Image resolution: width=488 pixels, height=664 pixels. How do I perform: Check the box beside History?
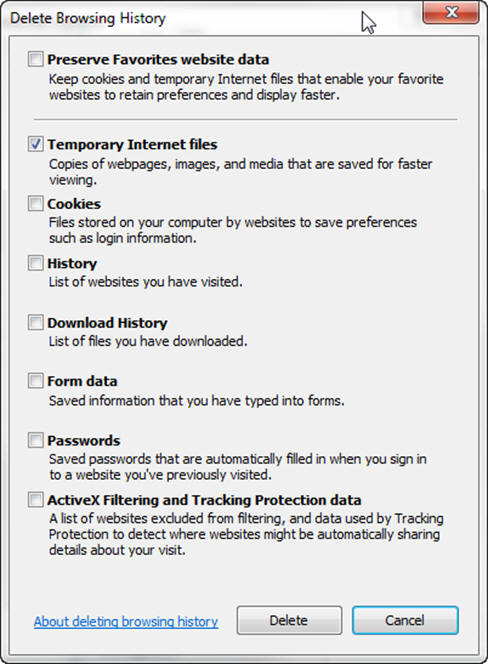pos(36,263)
